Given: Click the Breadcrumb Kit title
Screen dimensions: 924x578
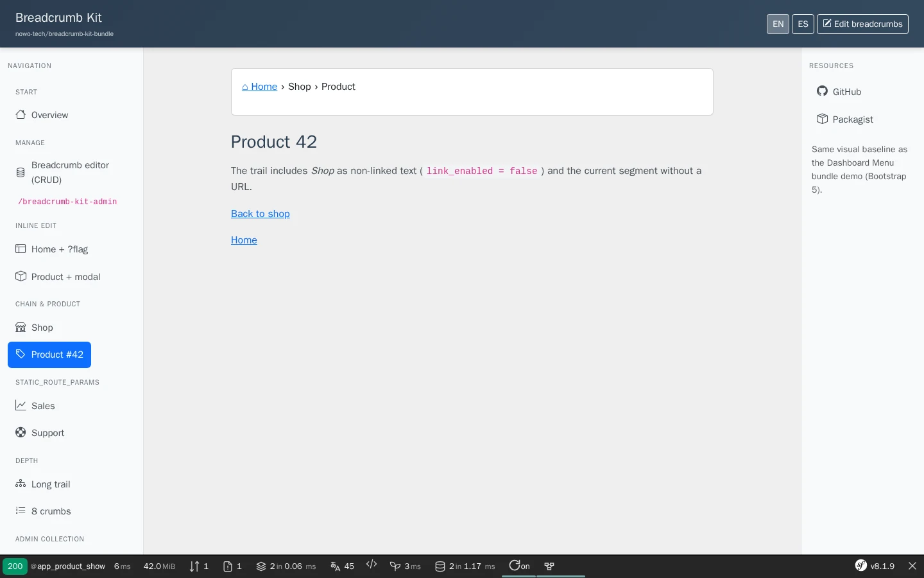Looking at the screenshot, I should [x=58, y=18].
